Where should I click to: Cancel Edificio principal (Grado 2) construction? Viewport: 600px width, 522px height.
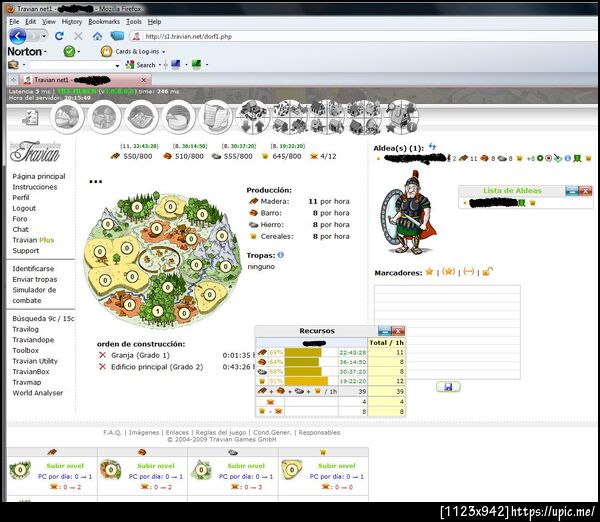pos(102,367)
